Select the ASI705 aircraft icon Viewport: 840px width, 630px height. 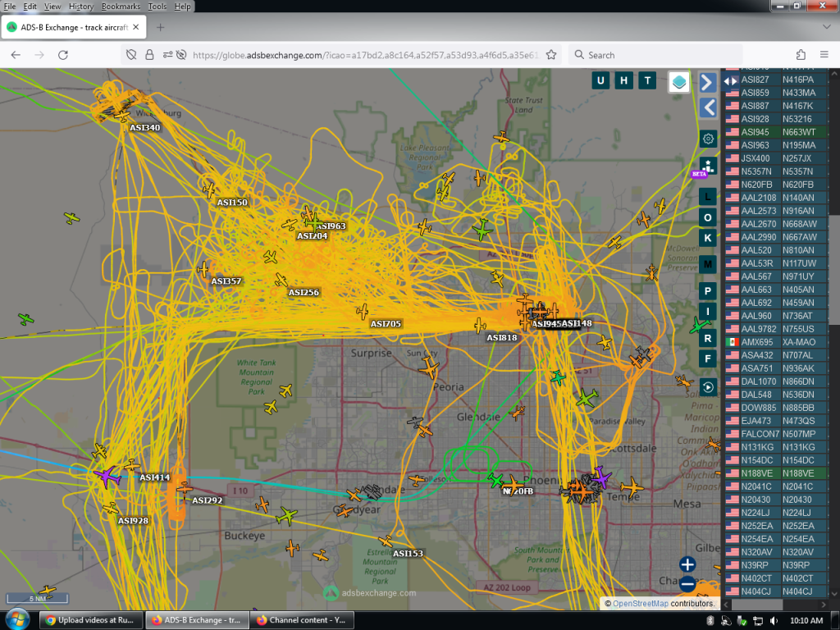[x=363, y=311]
